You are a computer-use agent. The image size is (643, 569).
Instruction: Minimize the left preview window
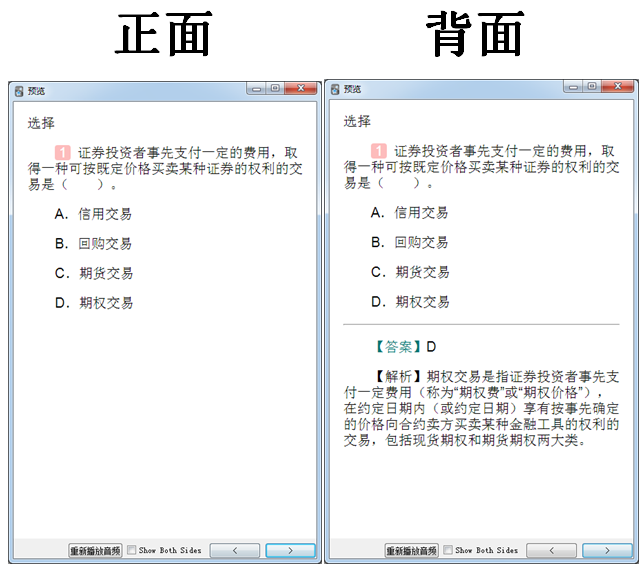point(256,88)
